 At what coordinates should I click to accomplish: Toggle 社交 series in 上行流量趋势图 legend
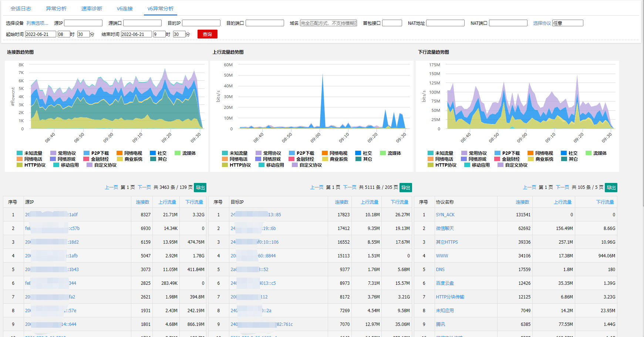click(364, 153)
